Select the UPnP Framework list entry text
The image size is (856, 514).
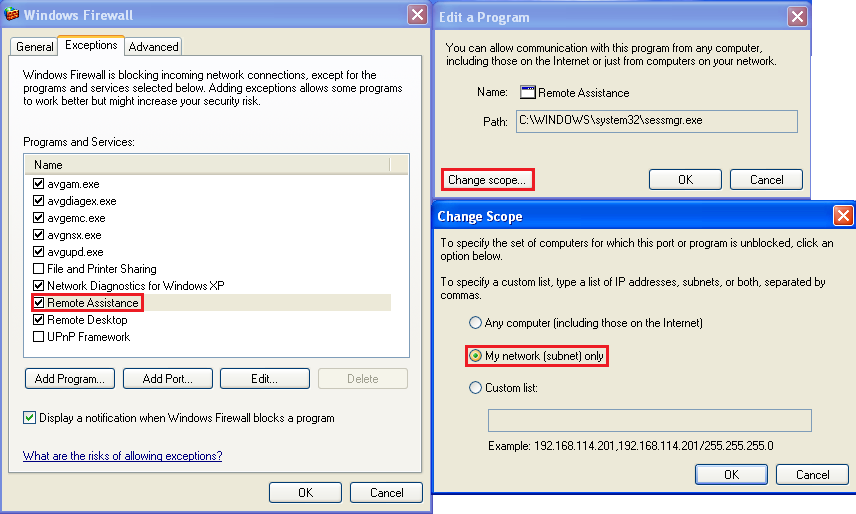pos(88,337)
